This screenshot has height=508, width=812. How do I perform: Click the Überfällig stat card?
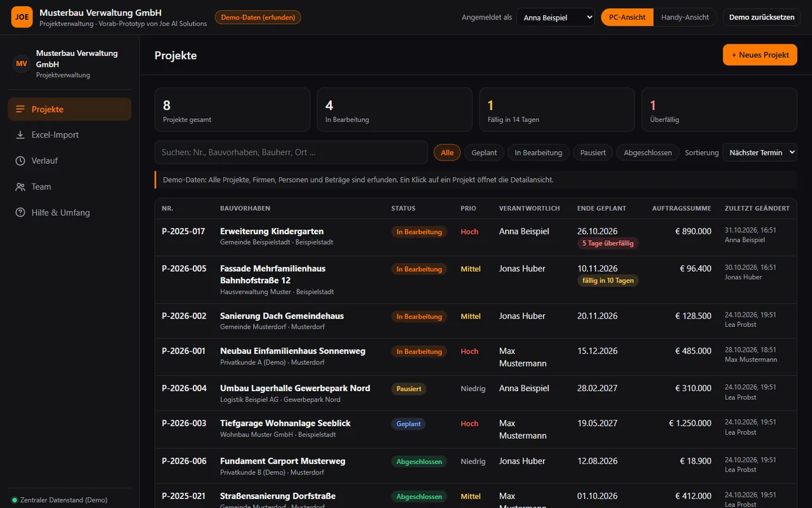tap(719, 109)
